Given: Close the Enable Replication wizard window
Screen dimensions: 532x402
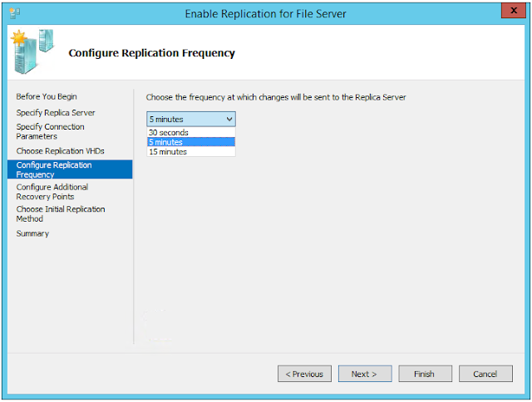Looking at the screenshot, I should tap(514, 10).
